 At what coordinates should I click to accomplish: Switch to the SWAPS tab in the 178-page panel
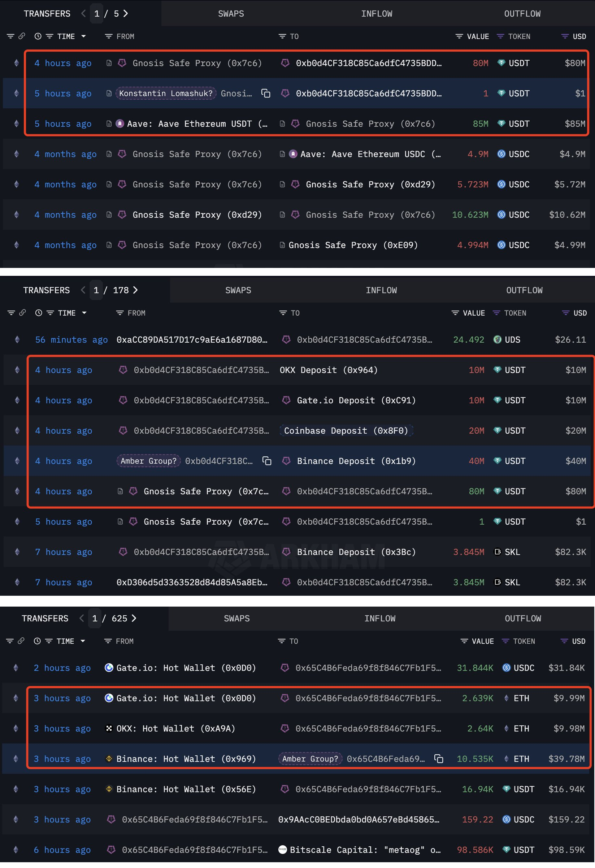pyautogui.click(x=238, y=290)
